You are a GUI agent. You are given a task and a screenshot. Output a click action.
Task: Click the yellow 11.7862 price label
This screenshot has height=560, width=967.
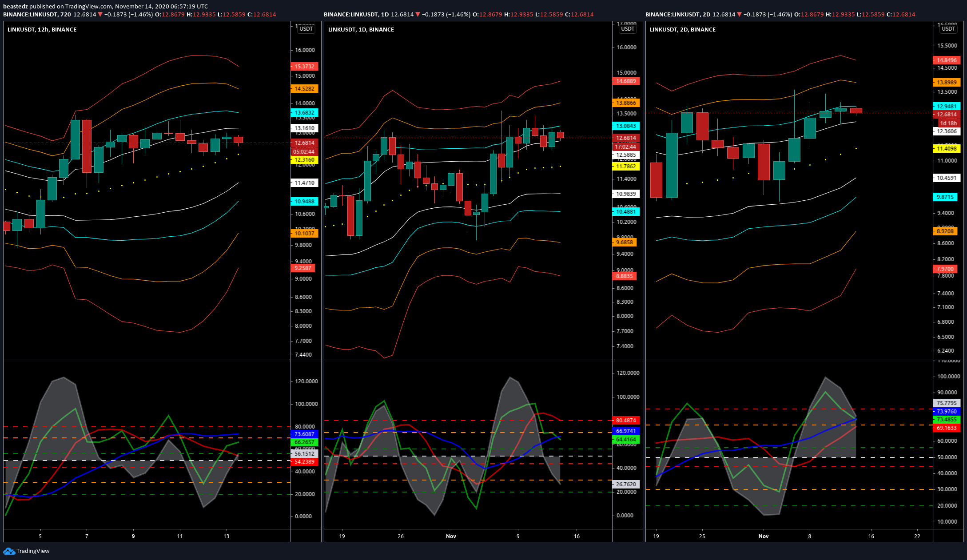point(626,167)
